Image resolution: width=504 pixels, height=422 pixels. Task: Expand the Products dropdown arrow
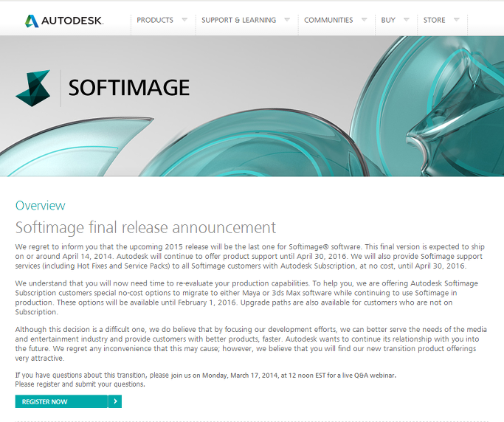pos(184,20)
